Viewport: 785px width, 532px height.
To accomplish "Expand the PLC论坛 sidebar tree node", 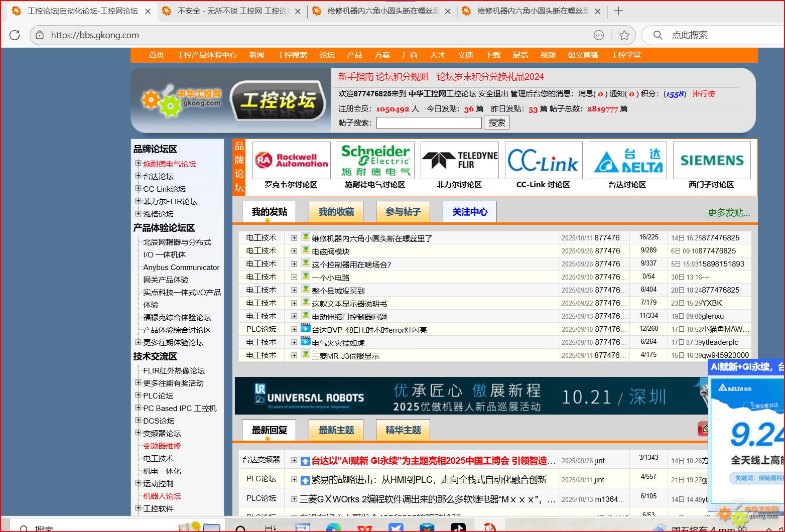I will [138, 395].
